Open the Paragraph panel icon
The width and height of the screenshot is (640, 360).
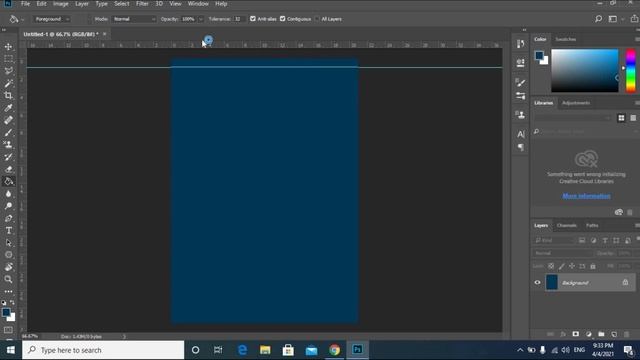click(x=521, y=147)
